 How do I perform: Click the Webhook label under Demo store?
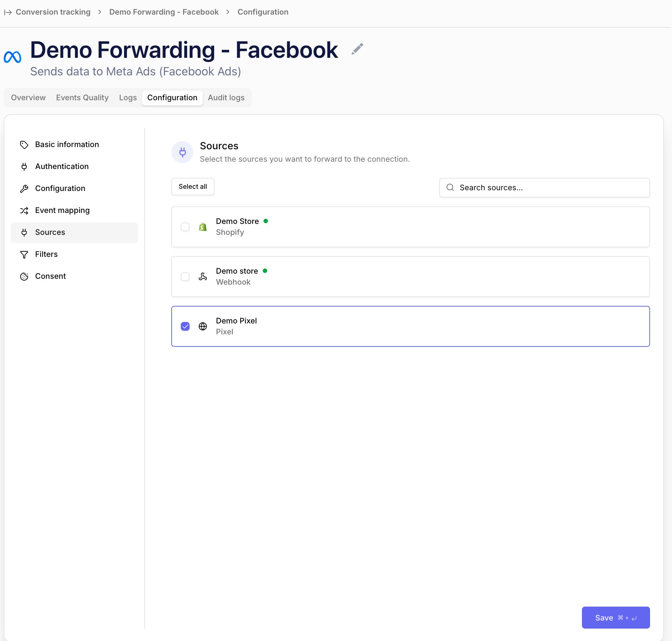233,282
